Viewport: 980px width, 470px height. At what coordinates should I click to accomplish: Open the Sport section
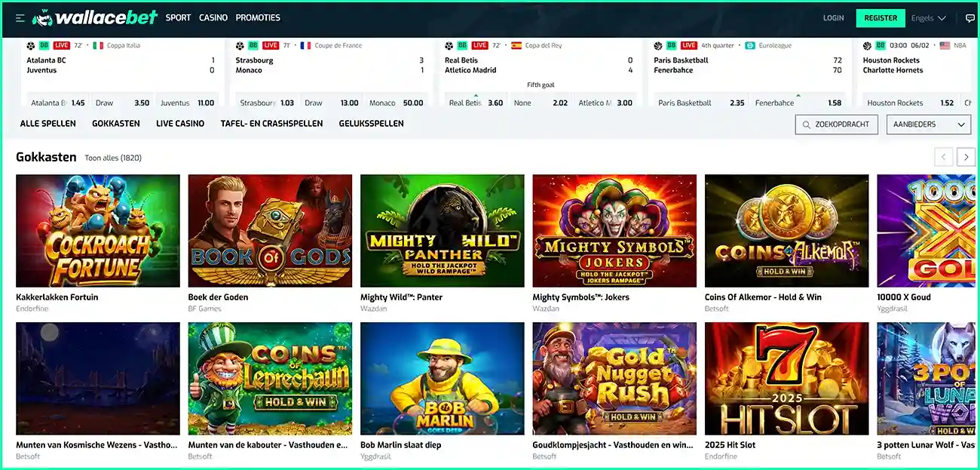[178, 17]
